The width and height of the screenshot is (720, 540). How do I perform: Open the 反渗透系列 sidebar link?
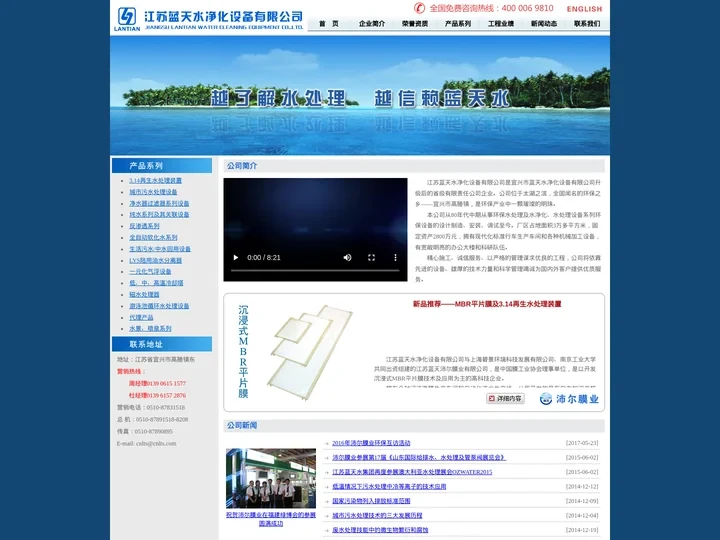click(144, 226)
